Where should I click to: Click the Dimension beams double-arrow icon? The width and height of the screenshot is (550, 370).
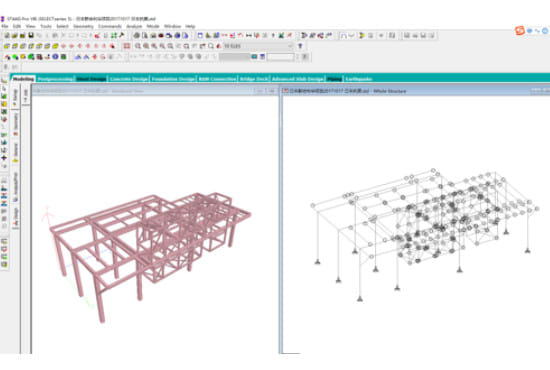click(x=249, y=35)
